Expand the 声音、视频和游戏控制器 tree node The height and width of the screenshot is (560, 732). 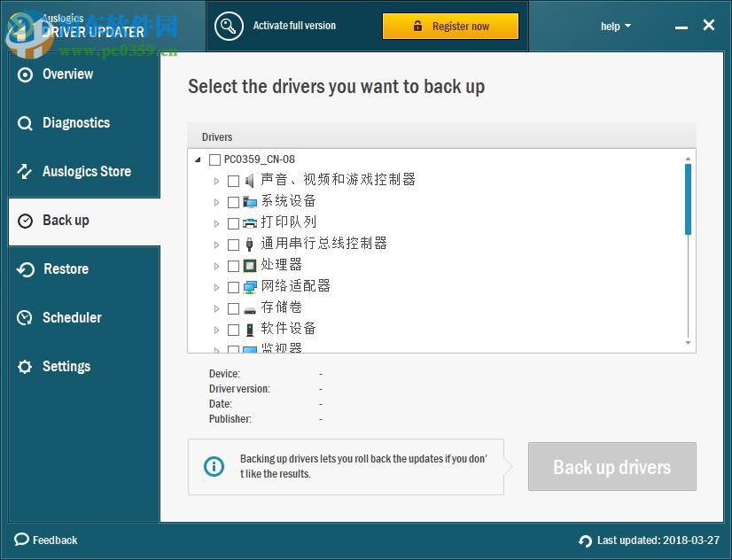pos(217,180)
